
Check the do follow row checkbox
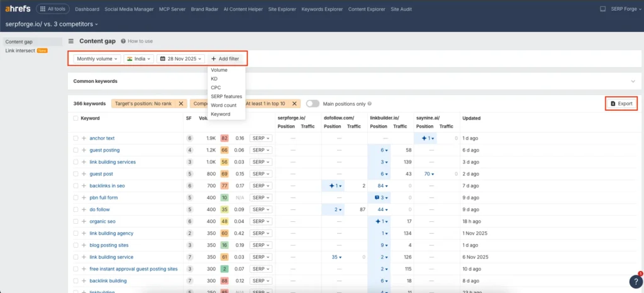pyautogui.click(x=75, y=210)
